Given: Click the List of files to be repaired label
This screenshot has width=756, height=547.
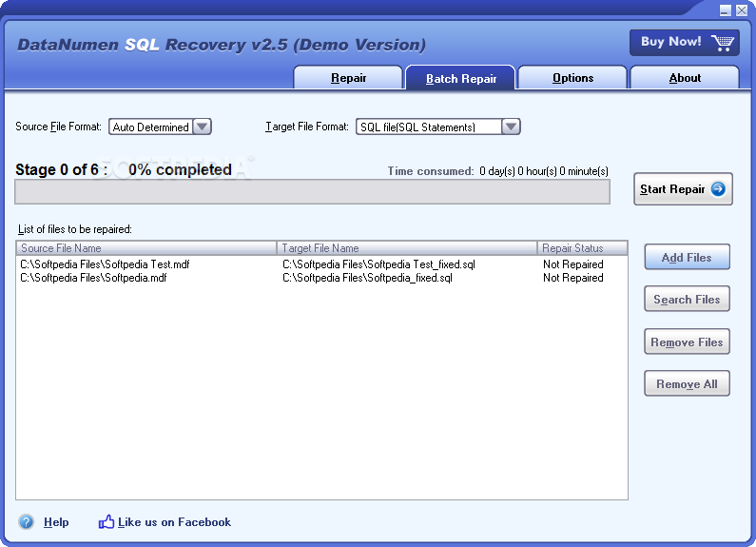Looking at the screenshot, I should point(75,229).
